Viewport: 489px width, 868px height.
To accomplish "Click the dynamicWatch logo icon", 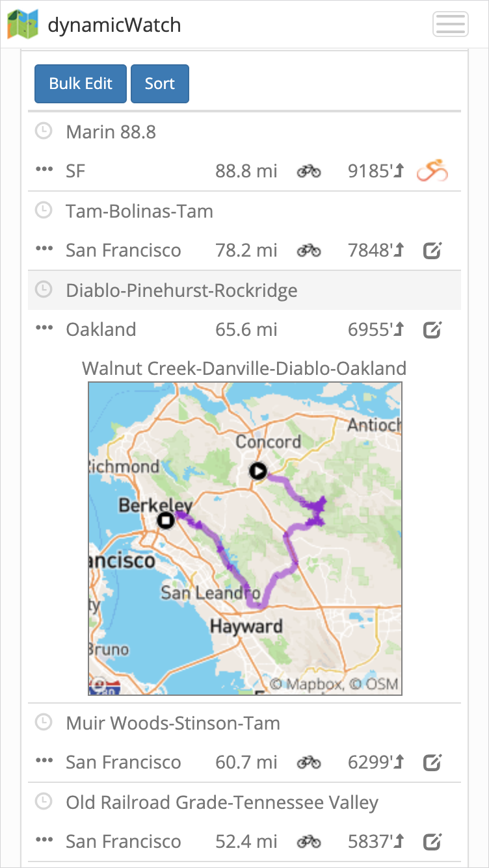I will 23,25.
